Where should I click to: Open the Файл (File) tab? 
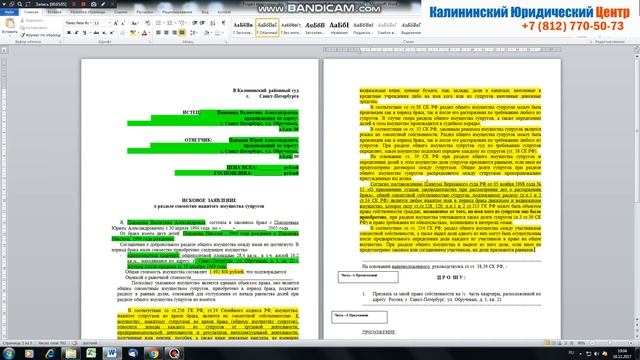pyautogui.click(x=9, y=12)
